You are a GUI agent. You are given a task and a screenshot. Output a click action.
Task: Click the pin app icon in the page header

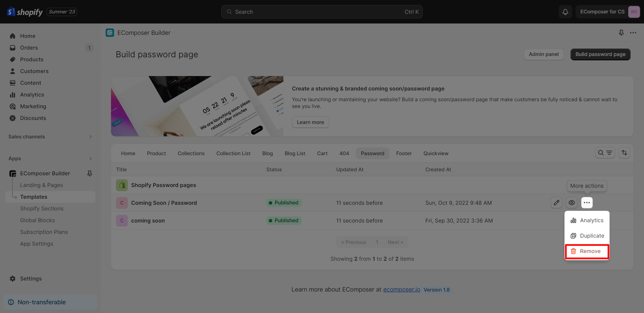[621, 33]
